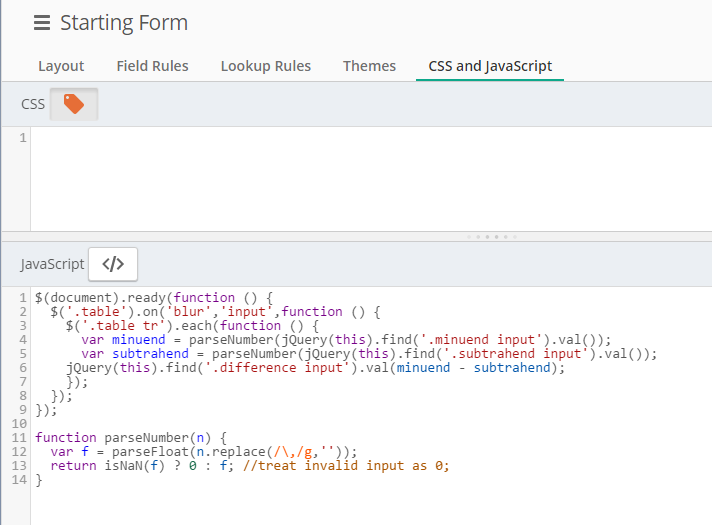Open the Field Rules tab

[x=152, y=66]
